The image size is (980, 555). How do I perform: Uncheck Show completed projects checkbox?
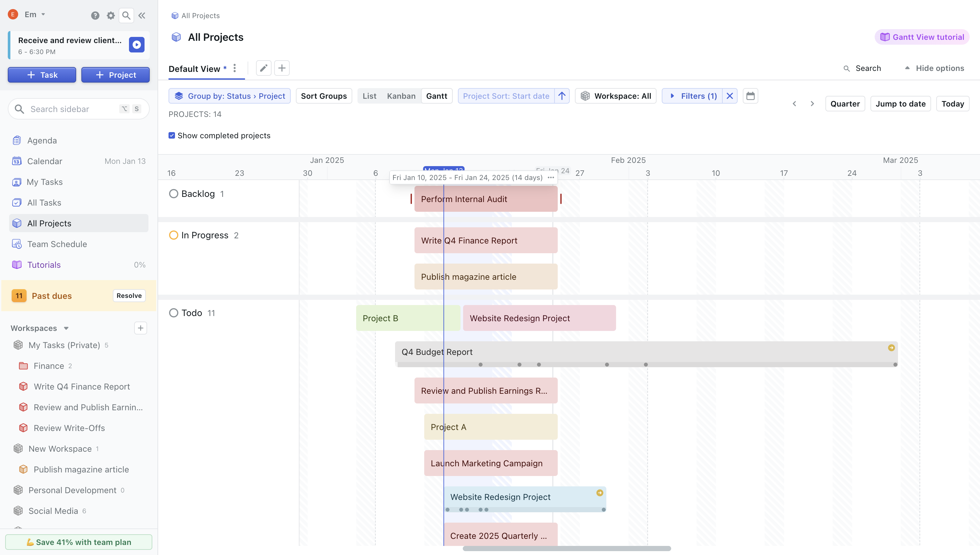point(172,135)
